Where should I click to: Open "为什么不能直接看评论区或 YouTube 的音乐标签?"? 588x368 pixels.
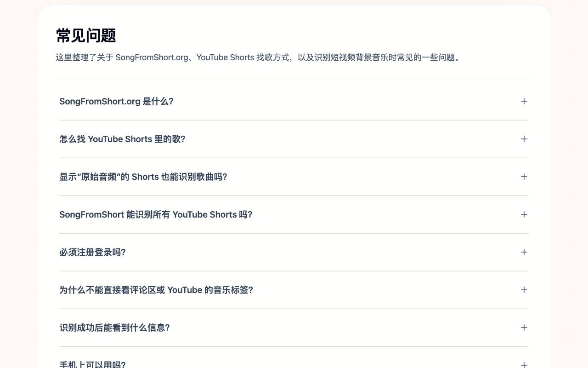[294, 290]
